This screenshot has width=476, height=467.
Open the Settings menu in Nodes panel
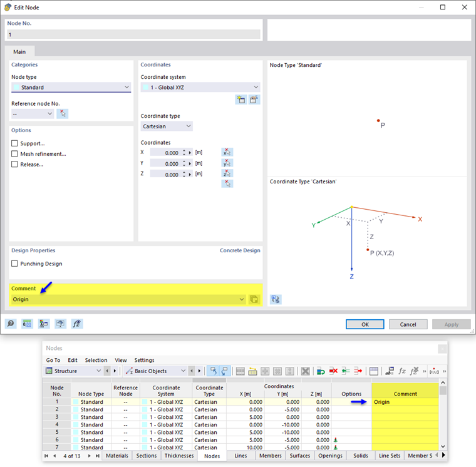144,360
